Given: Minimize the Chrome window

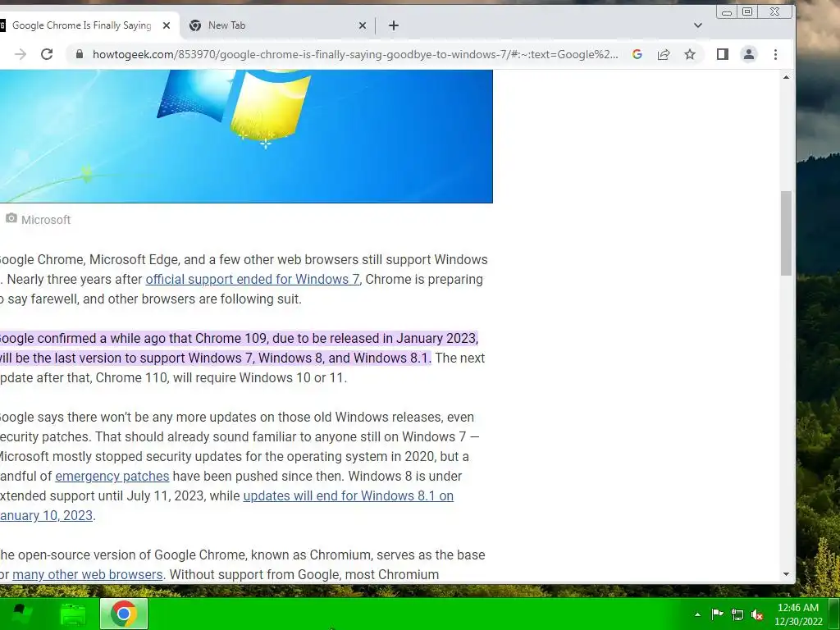Looking at the screenshot, I should (x=727, y=11).
